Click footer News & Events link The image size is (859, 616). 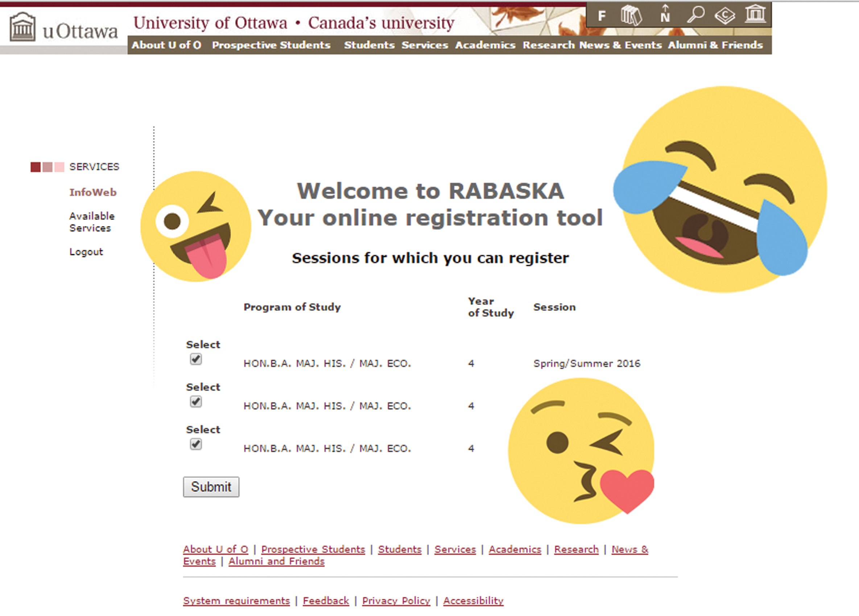[629, 549]
